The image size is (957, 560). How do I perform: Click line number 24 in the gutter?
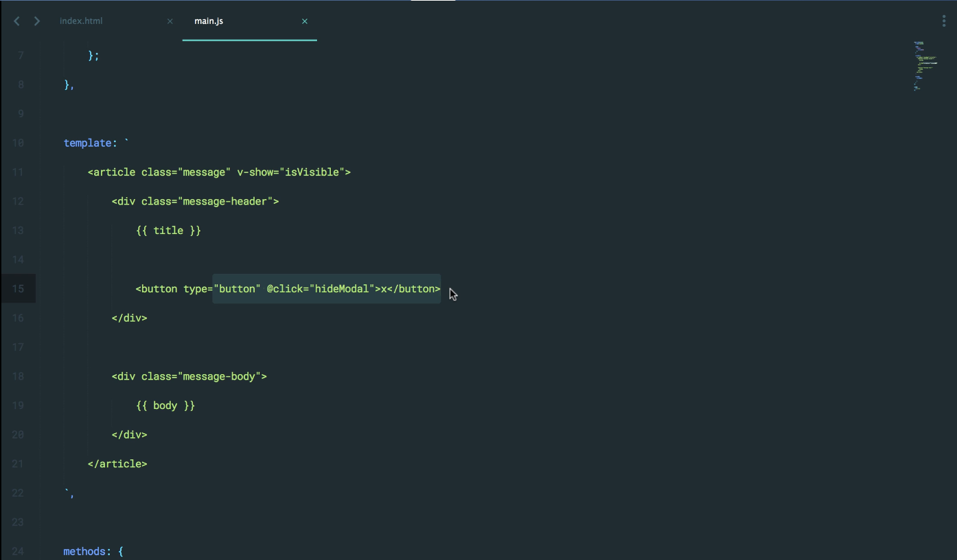click(x=18, y=552)
